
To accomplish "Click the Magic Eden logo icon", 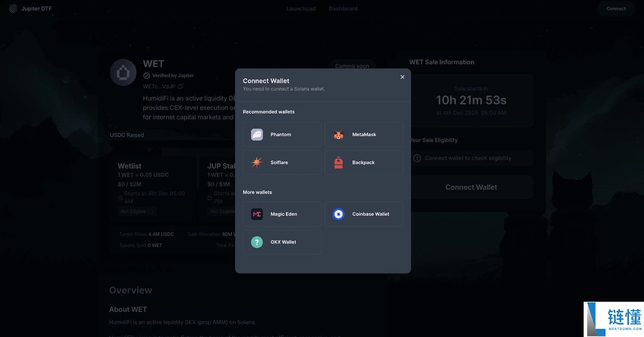I will 257,214.
